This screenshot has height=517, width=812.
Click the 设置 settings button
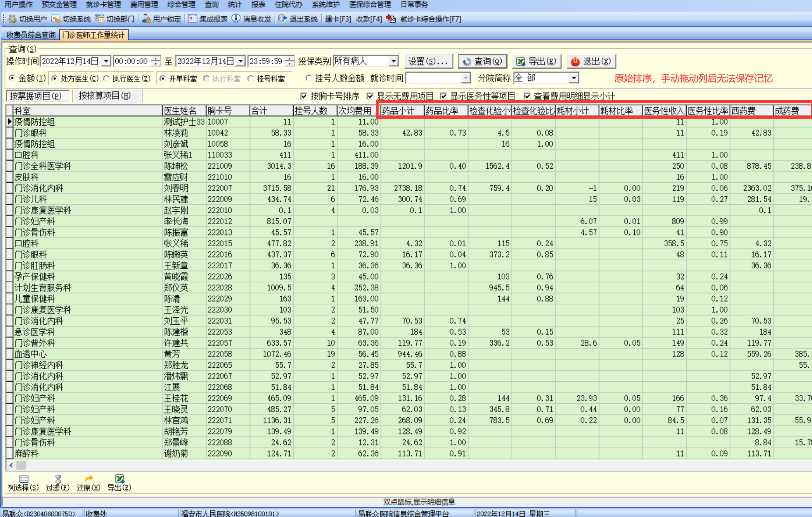[428, 61]
